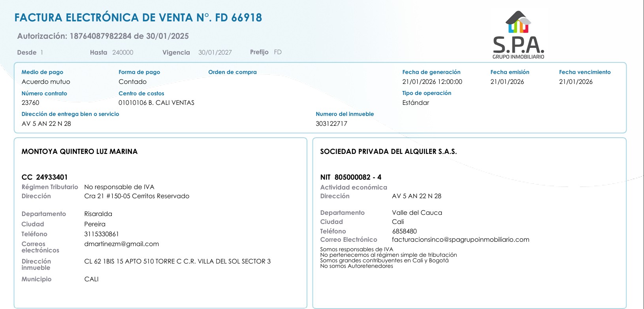Screen dimensions: 644x309
Task: Click the invoice title FD 66918
Action: (138, 18)
